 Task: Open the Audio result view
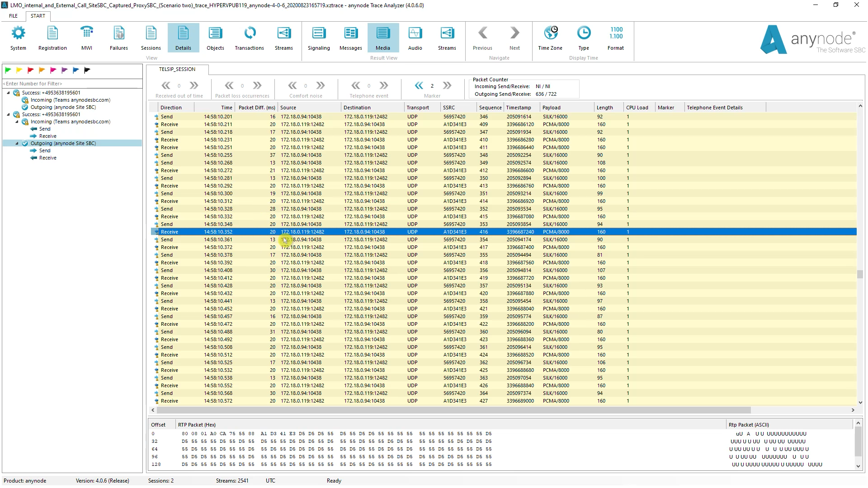pos(415,38)
